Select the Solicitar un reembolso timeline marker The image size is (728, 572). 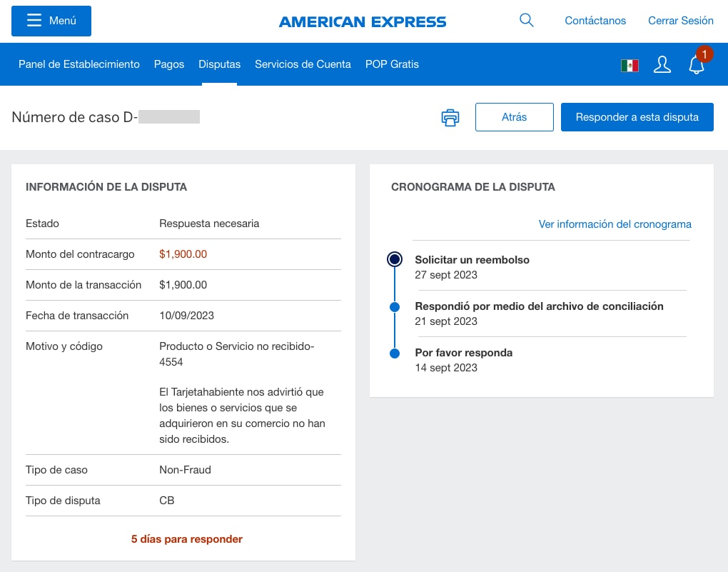point(395,259)
